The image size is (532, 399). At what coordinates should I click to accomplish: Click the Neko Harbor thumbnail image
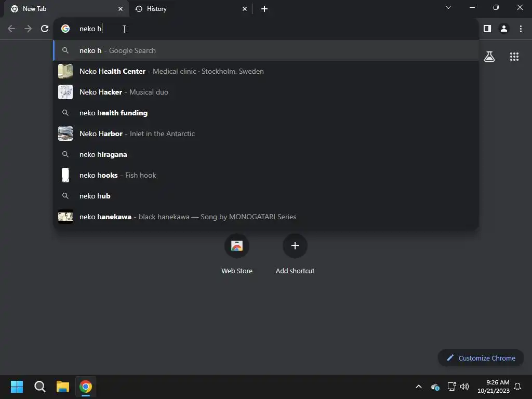[65, 134]
